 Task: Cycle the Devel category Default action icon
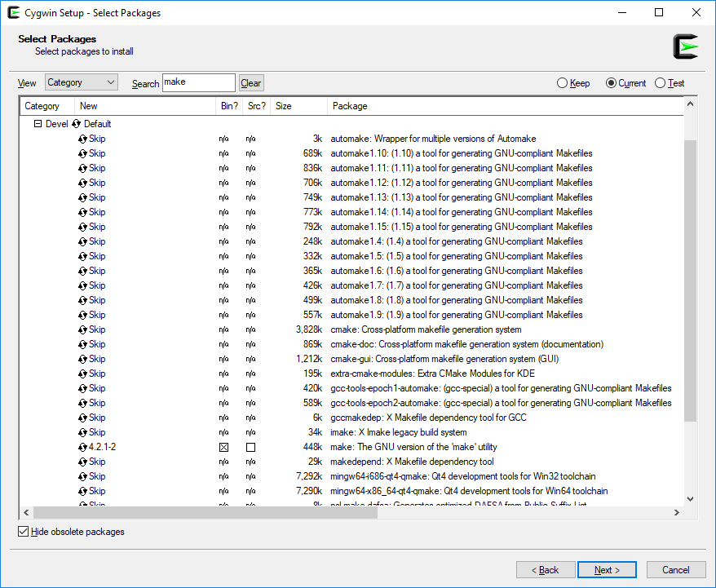point(77,124)
